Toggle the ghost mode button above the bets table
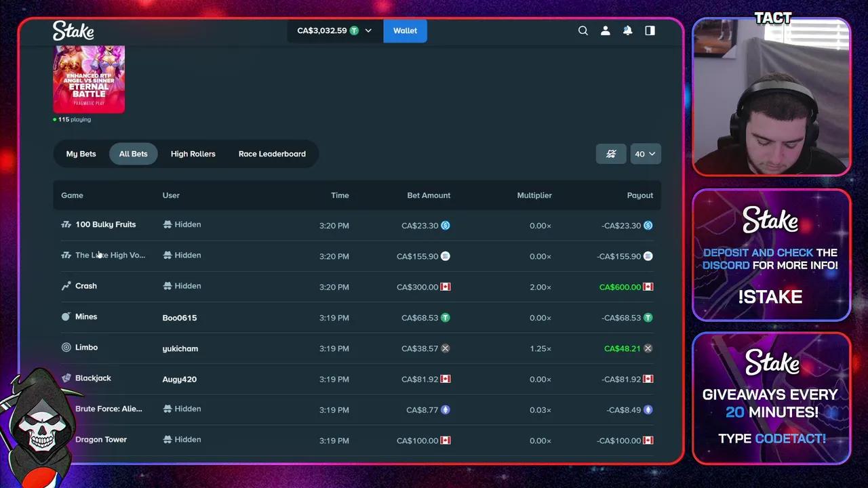This screenshot has height=488, width=868. pyautogui.click(x=611, y=154)
